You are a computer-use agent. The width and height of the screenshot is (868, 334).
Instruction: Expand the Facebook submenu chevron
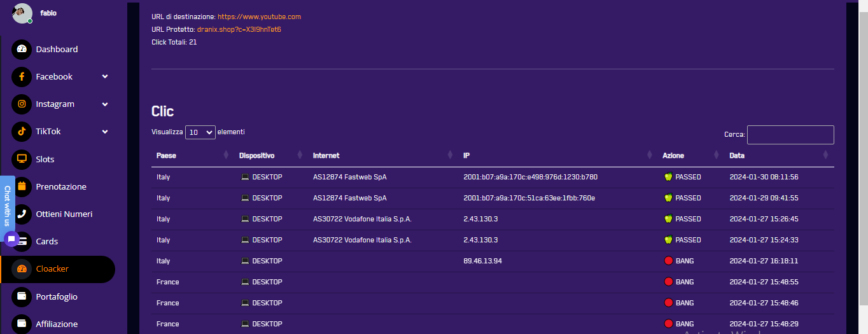[105, 76]
